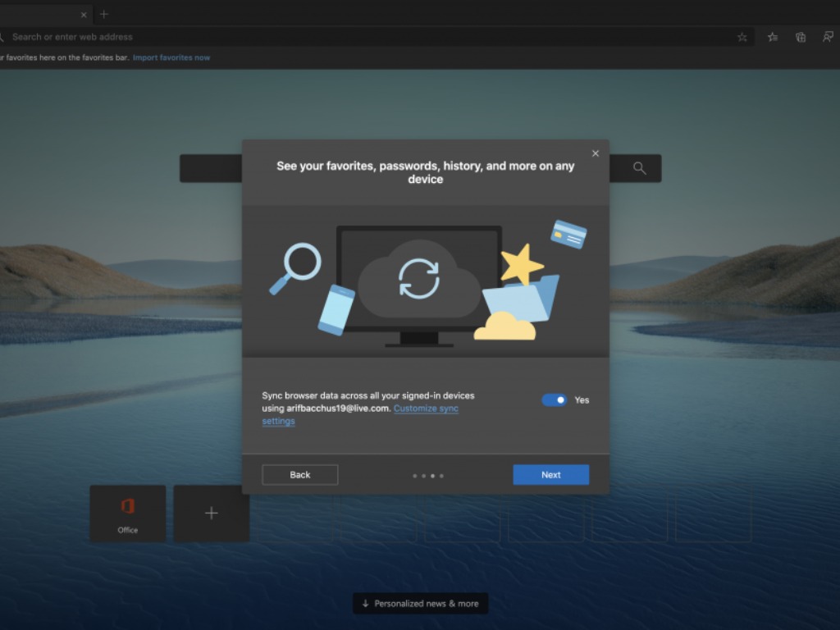
Task: Dismiss the sync setup dialog
Action: (x=596, y=153)
